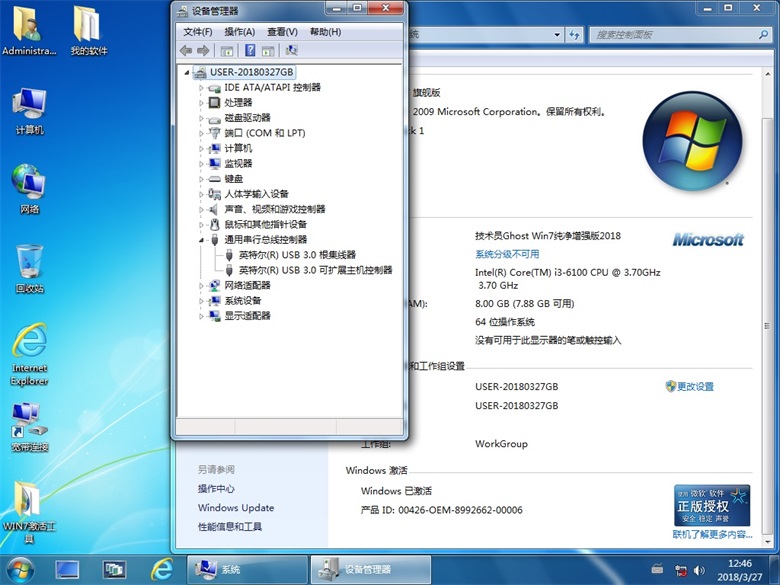The width and height of the screenshot is (780, 585).
Task: Expand the 处理器 processor node
Action: [x=201, y=102]
